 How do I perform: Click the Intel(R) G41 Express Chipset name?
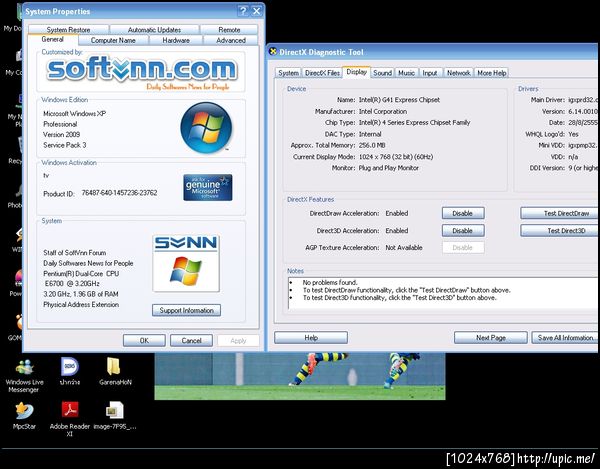click(399, 100)
